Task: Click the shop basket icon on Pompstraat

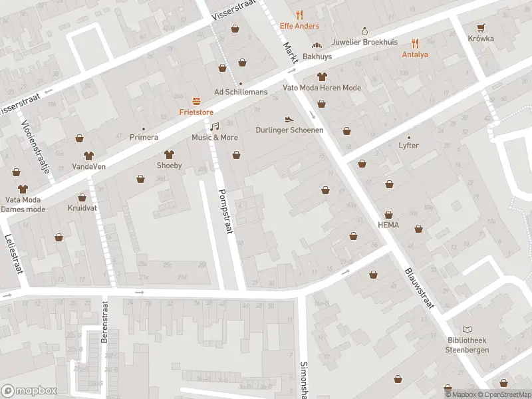Action: [x=236, y=156]
